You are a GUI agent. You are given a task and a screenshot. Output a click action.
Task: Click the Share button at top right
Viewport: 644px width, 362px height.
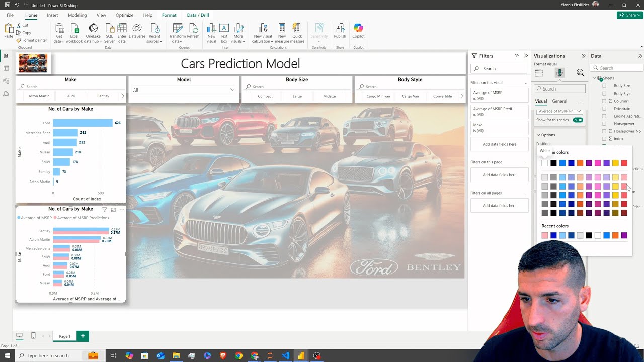629,15
